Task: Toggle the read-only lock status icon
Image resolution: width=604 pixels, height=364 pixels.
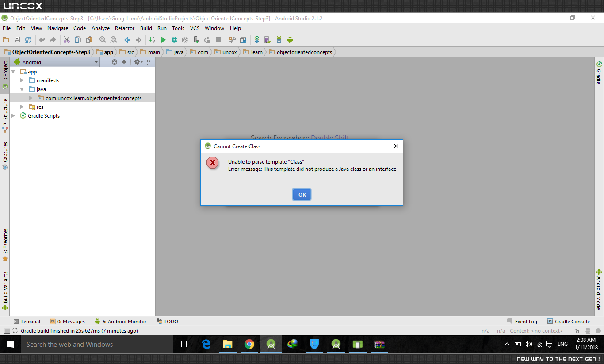Action: (576, 331)
